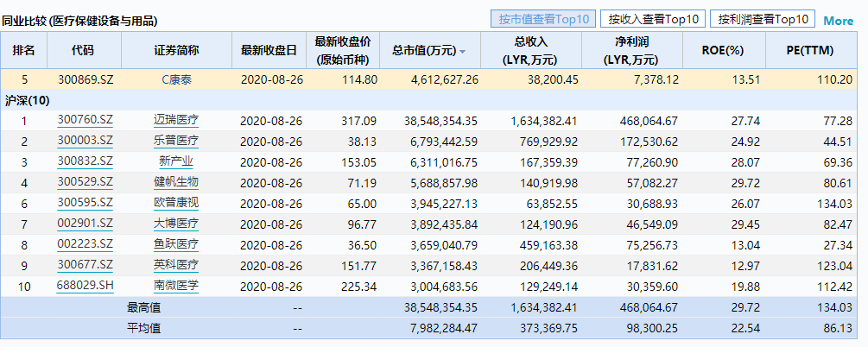868x347 pixels.
Task: Click closing price 225.34
Action: coord(359,287)
